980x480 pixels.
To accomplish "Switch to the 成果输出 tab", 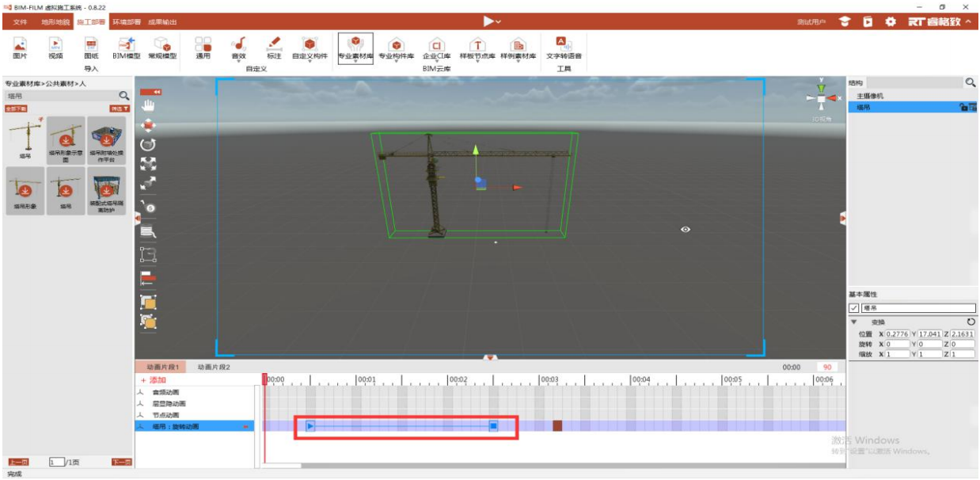I will click(162, 21).
